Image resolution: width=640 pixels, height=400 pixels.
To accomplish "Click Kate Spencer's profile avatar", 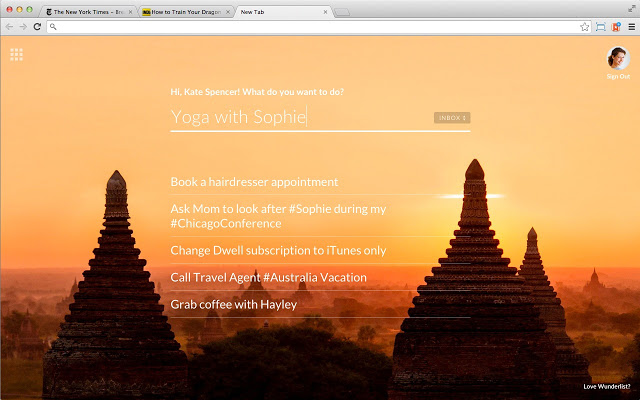I will [x=618, y=58].
